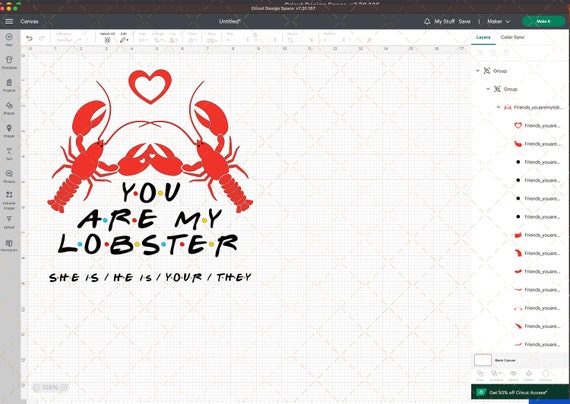This screenshot has width=570, height=404.
Task: Open the Combine menu
Action: click(x=495, y=375)
